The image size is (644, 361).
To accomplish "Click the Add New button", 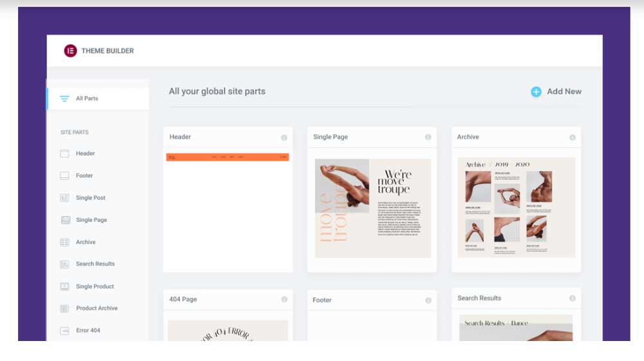I will pyautogui.click(x=563, y=92).
